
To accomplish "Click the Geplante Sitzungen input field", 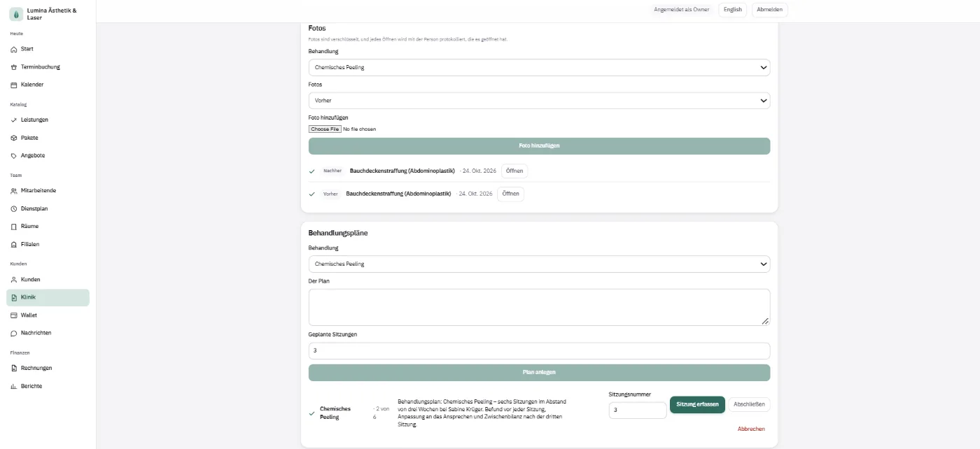I will tap(539, 351).
